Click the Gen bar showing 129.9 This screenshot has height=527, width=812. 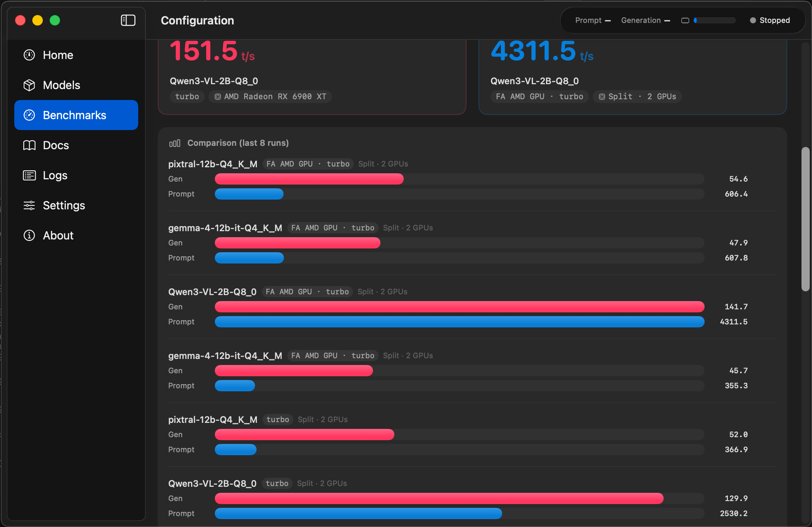coord(439,498)
